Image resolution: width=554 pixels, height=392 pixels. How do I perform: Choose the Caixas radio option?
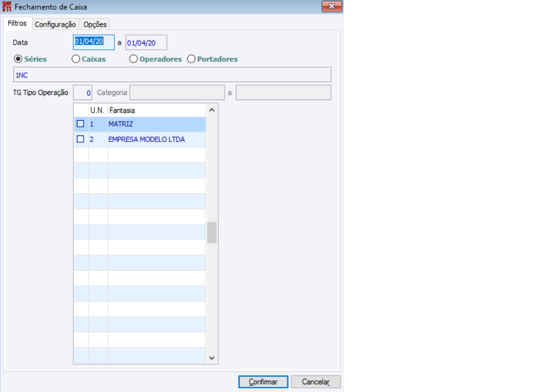[x=75, y=59]
